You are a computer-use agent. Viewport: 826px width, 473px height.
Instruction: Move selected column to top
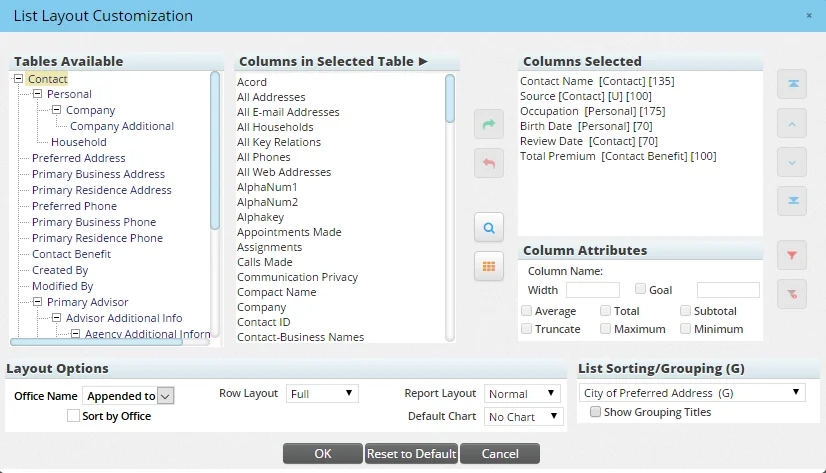(x=791, y=85)
